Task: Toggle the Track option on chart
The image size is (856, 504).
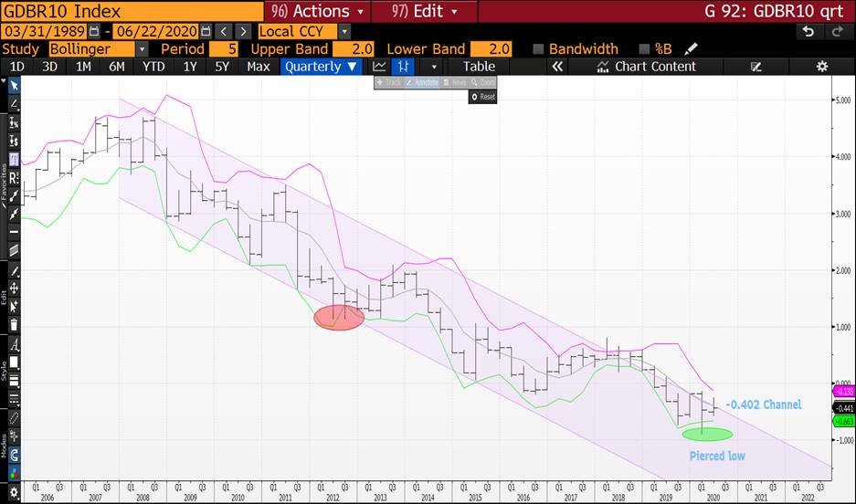Action: pos(389,82)
